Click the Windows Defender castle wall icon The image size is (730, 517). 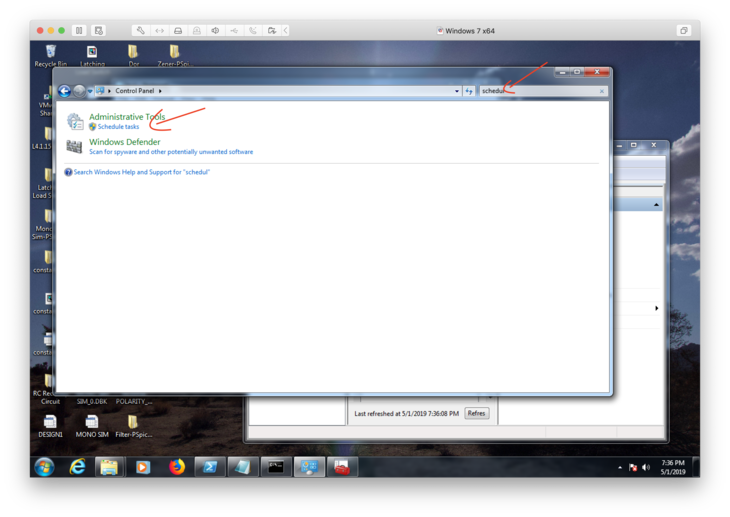coord(74,147)
